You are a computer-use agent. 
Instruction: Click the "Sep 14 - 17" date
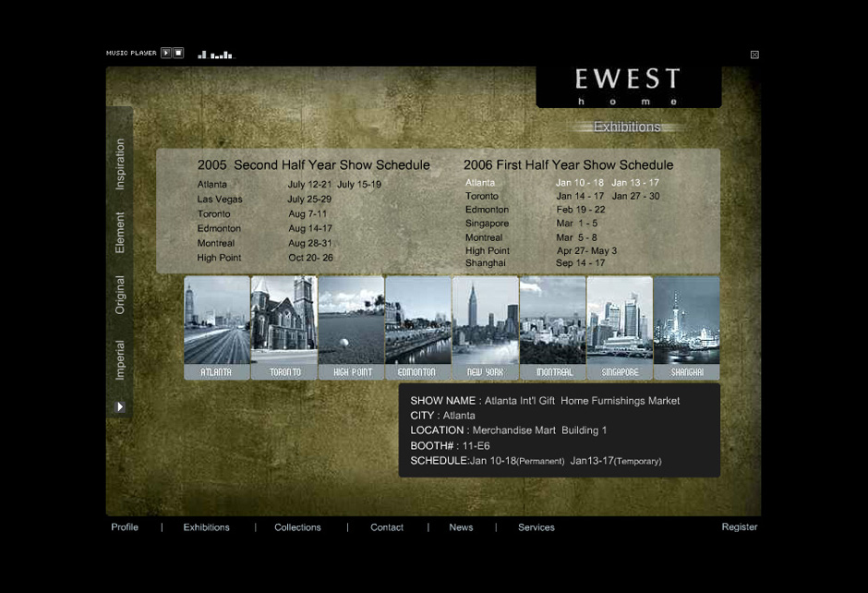[580, 263]
